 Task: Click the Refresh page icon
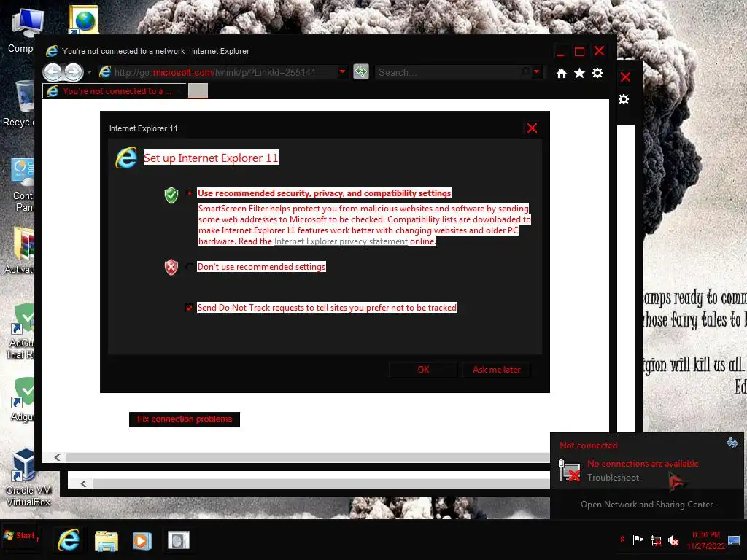[x=361, y=72]
